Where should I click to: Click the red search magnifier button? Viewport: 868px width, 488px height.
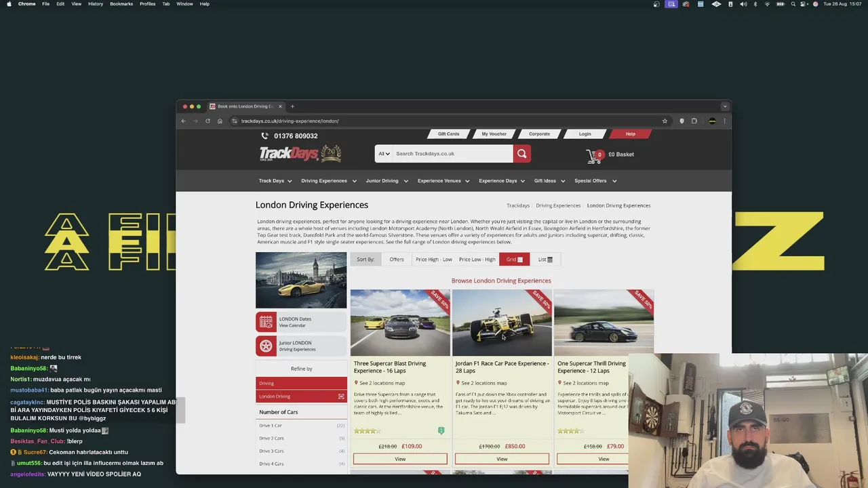click(x=521, y=154)
